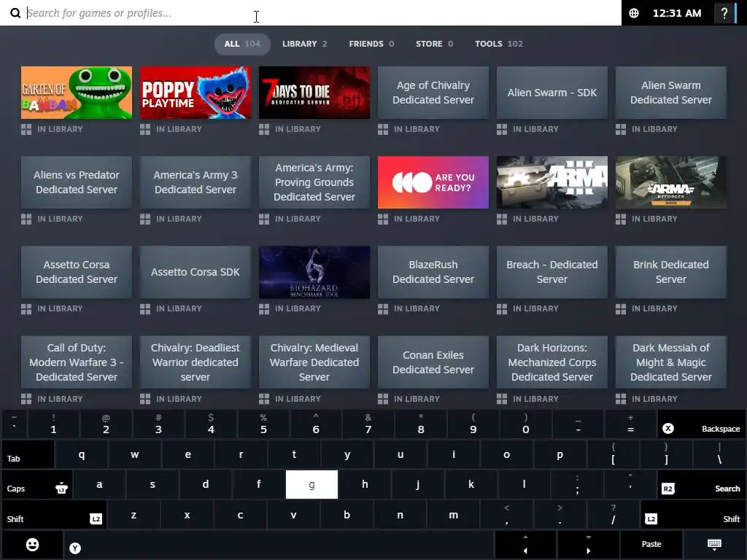
Task: Open Conan Exiles Dedicated Server
Action: pos(433,362)
